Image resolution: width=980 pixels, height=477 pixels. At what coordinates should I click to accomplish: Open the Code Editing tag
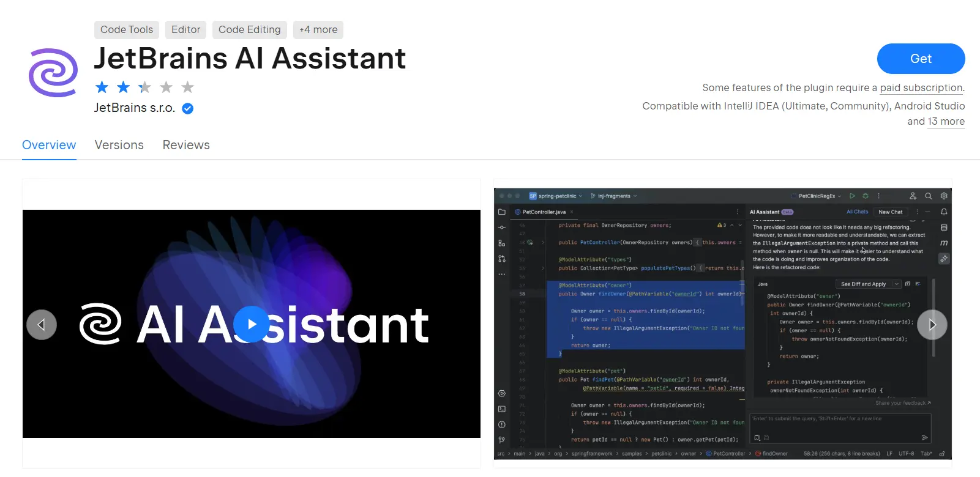click(x=250, y=30)
